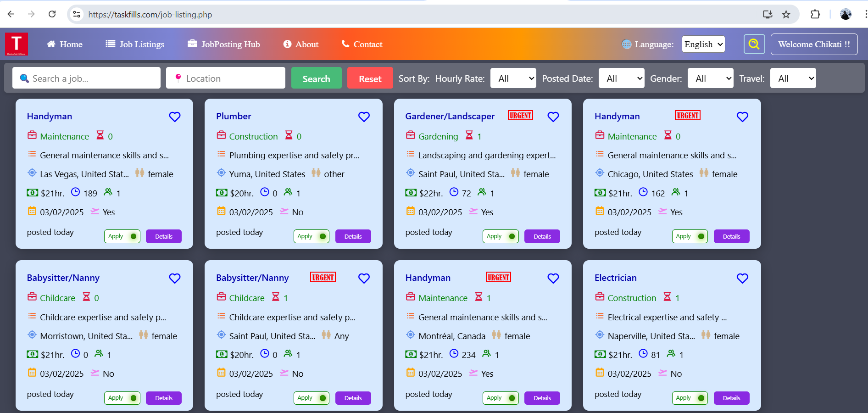
Task: Click the phone icon beside Contact
Action: [345, 44]
